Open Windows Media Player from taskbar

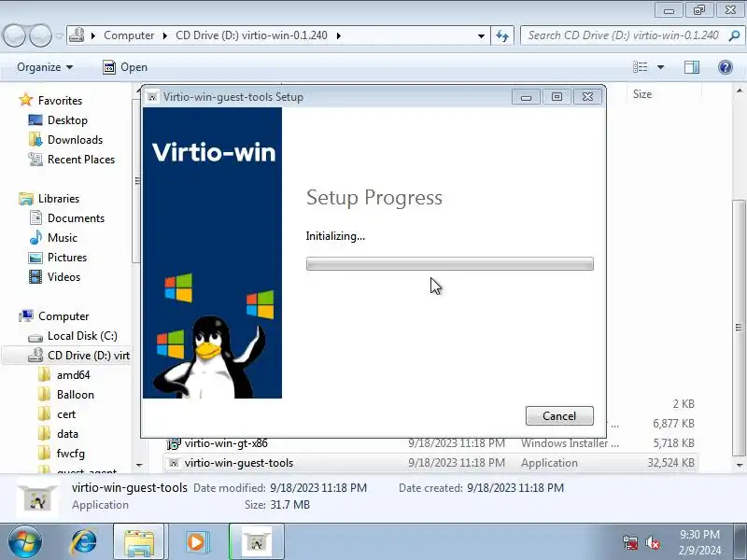tap(196, 541)
